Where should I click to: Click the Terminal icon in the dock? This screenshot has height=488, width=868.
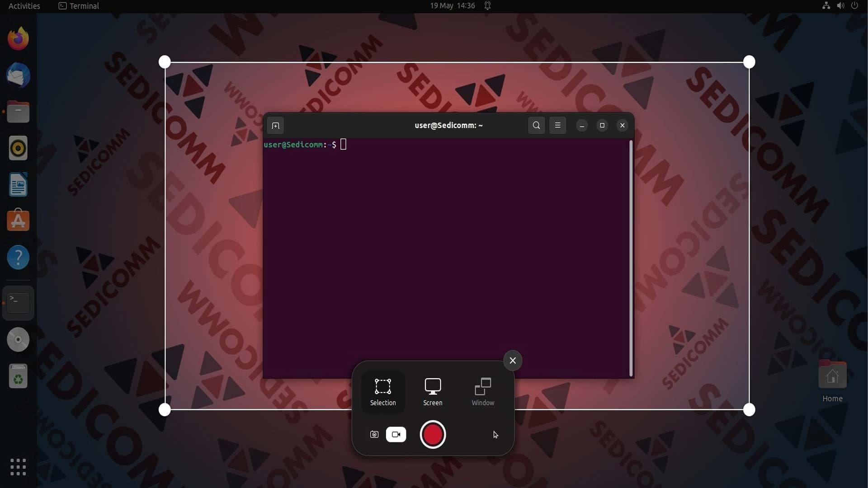point(18,303)
